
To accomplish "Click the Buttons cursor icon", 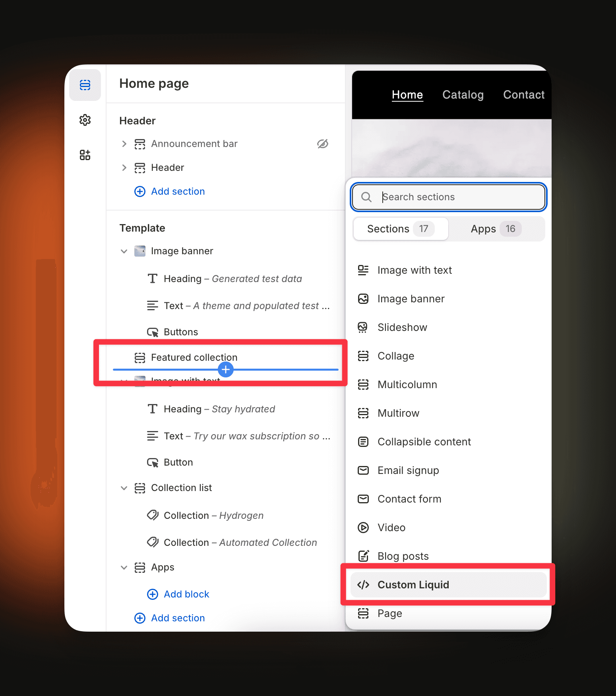I will [153, 332].
